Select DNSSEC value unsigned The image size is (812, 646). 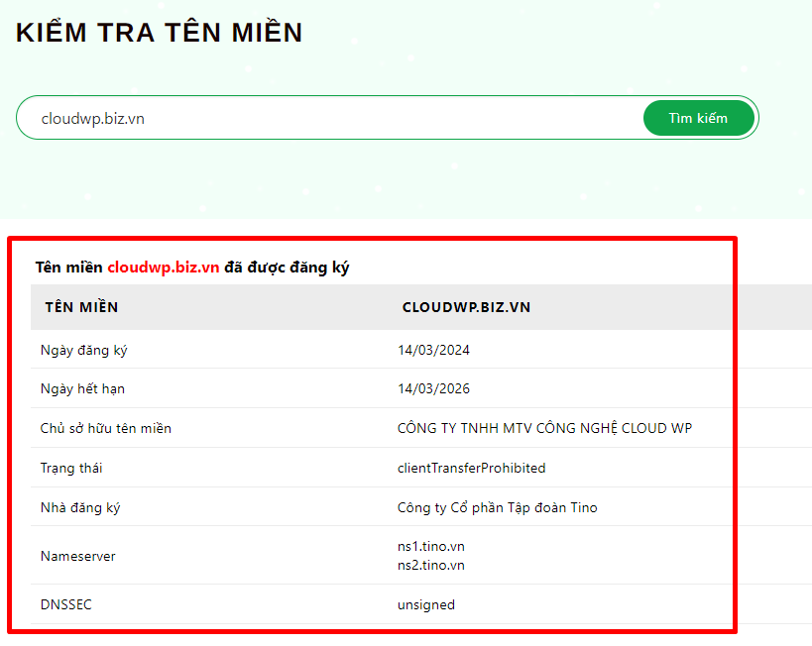(426, 605)
